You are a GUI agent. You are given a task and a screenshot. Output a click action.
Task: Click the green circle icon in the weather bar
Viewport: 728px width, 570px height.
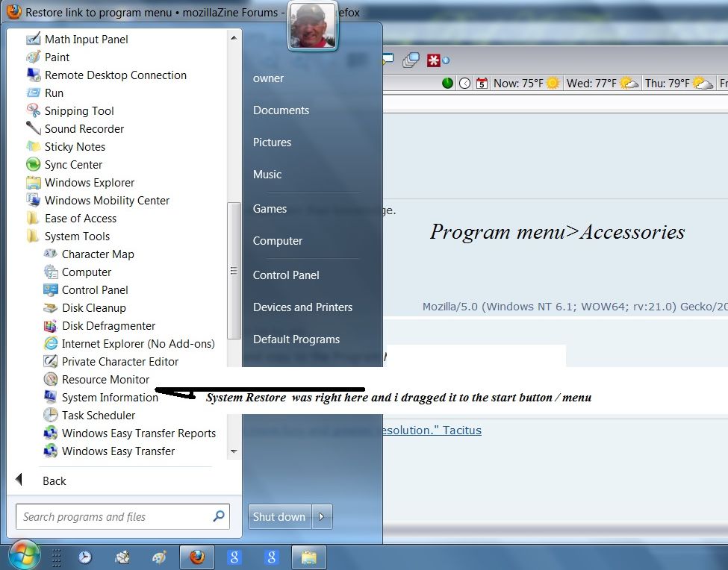coord(447,84)
